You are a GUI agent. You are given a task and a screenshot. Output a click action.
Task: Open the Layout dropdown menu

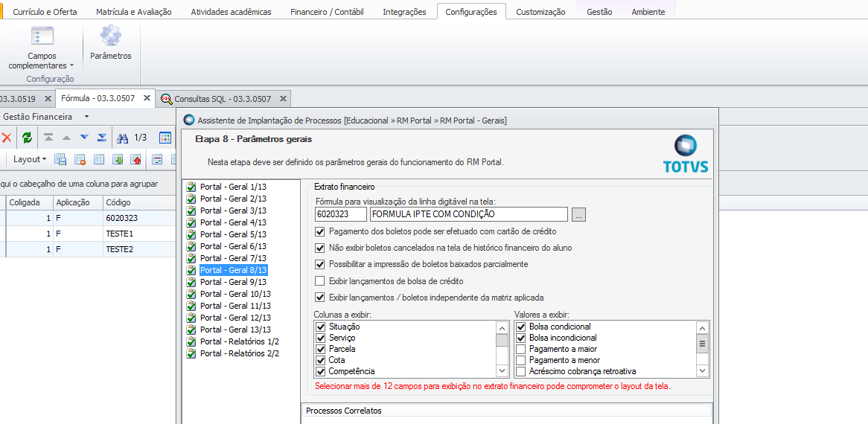(30, 159)
